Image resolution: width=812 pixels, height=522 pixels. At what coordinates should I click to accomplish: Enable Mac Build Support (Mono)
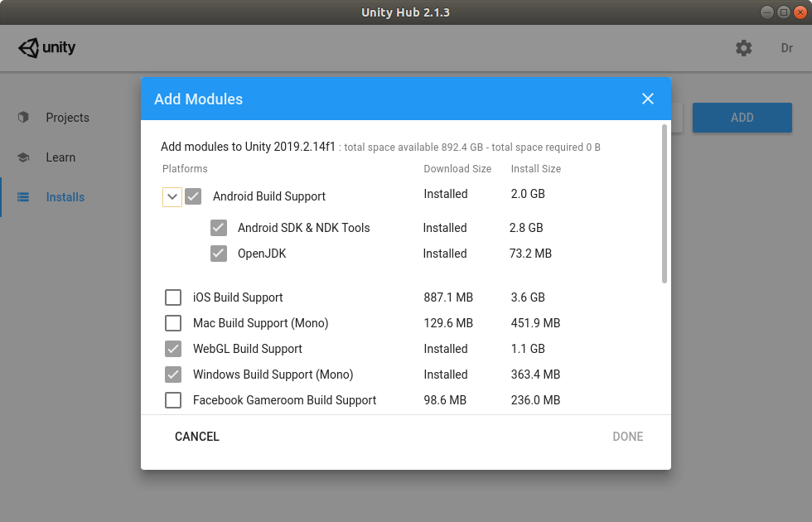point(173,323)
